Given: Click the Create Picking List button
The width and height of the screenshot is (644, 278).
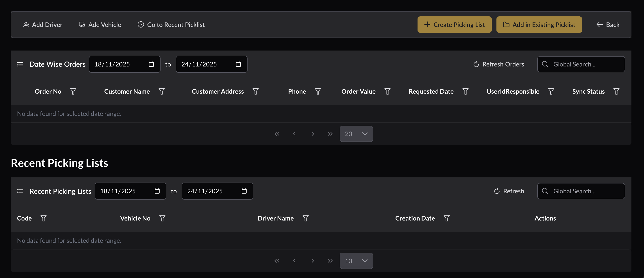Looking at the screenshot, I should 454,24.
